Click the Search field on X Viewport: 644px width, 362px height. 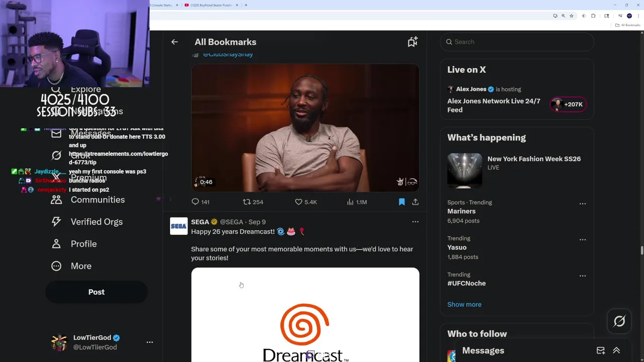click(x=517, y=42)
